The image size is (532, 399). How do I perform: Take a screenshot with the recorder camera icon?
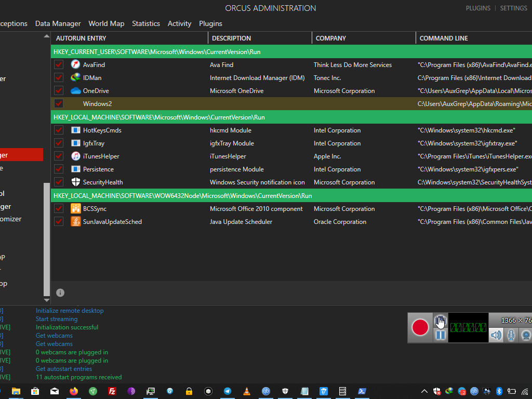[x=441, y=320]
